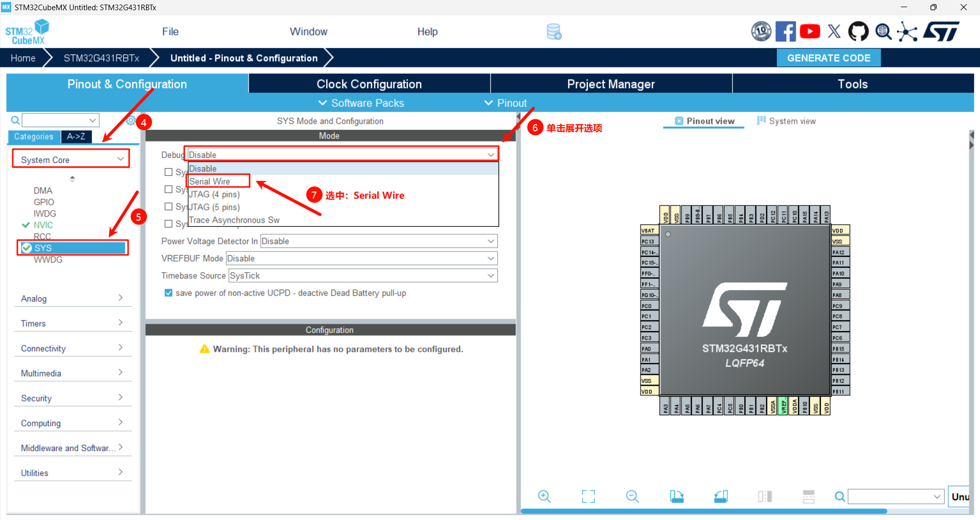Open the GitHub icon link
980x520 pixels.
coord(858,32)
